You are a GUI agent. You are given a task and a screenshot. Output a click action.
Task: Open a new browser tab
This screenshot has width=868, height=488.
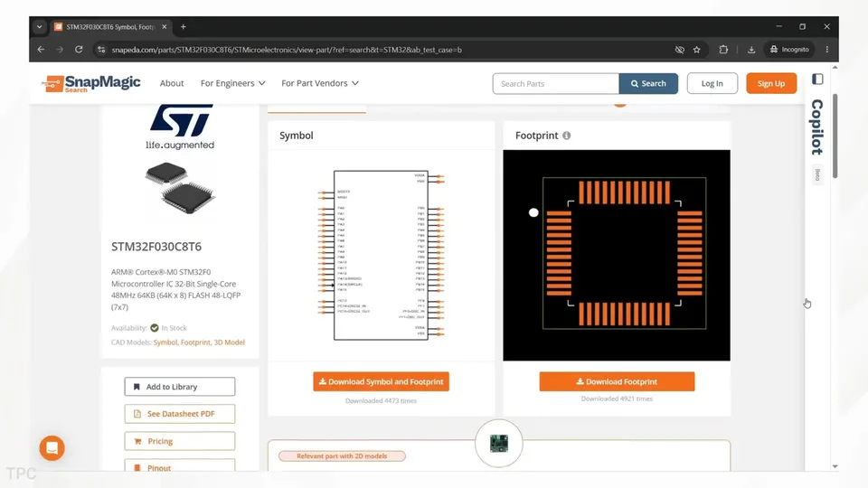(184, 26)
